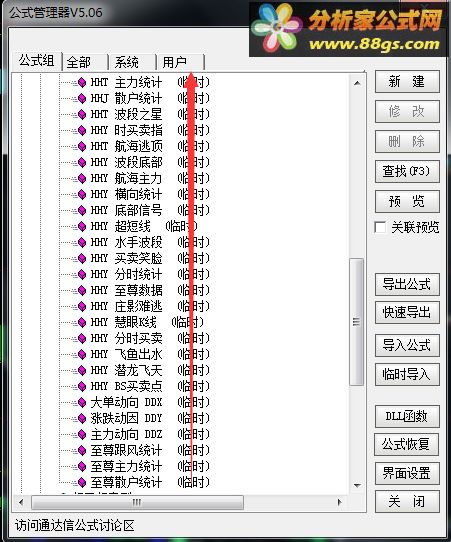This screenshot has height=542, width=451.
Task: Select the HHY 超短线 formula entry
Action: pos(144,226)
